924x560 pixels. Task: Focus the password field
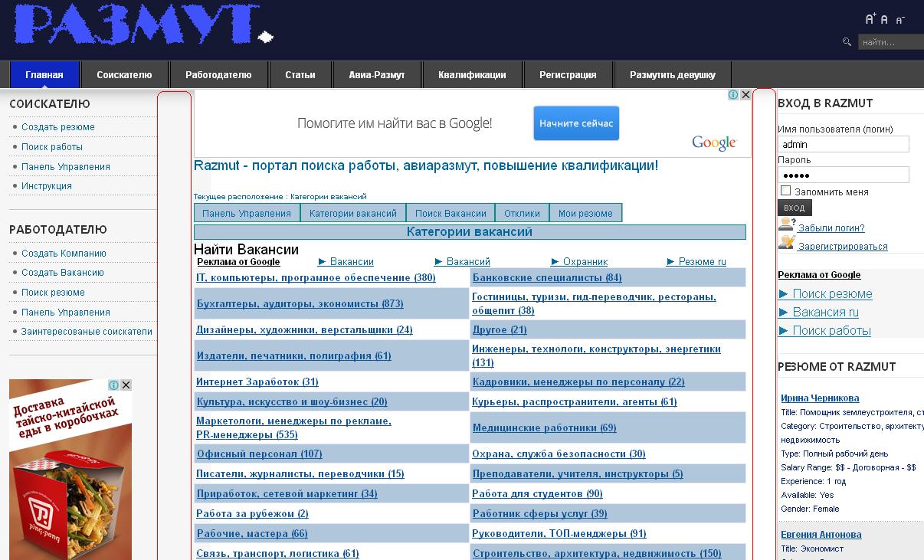(x=844, y=175)
